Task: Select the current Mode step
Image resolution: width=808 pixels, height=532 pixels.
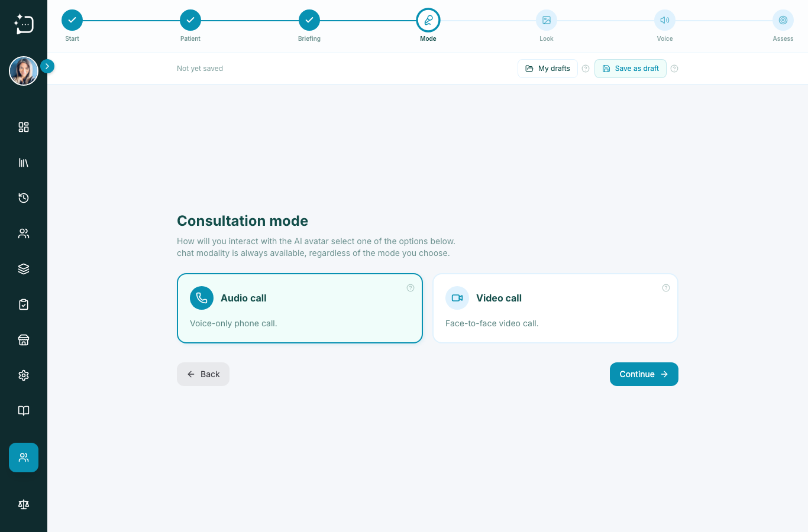Action: point(428,20)
